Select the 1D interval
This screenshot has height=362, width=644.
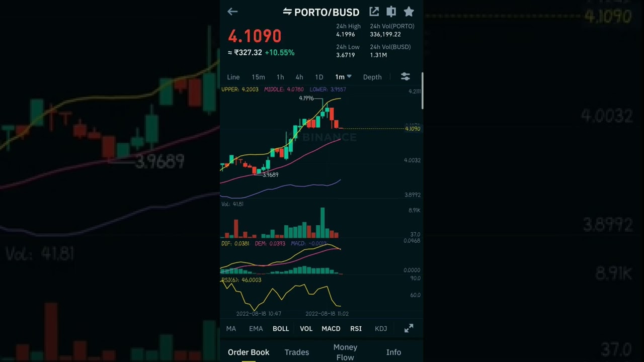tap(319, 77)
